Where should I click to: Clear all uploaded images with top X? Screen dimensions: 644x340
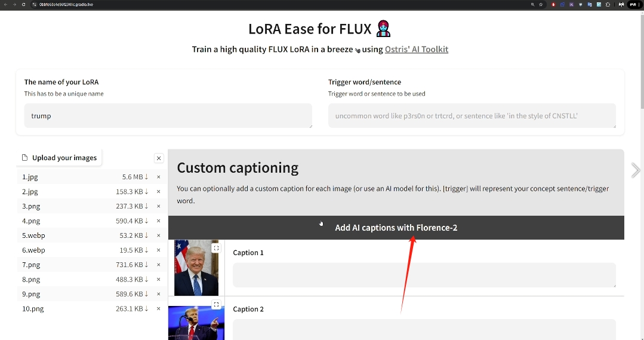159,158
